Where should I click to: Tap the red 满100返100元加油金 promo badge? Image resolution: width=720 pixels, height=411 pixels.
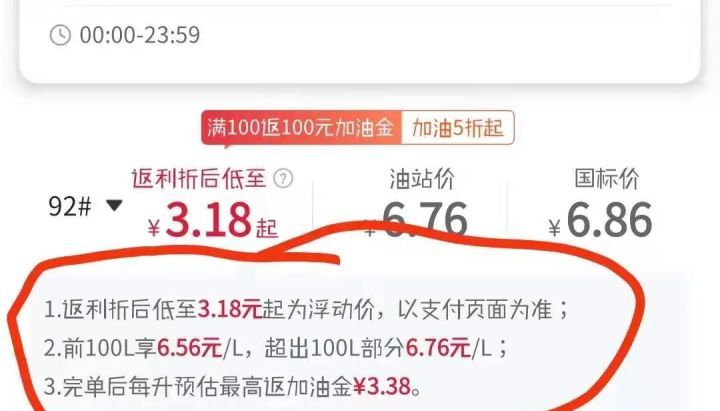tap(301, 128)
